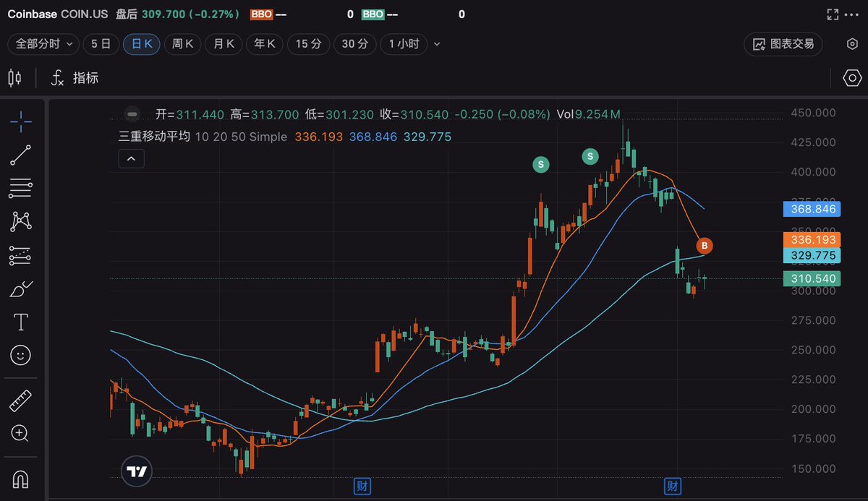Click the 310.540 current price label
Viewport: 868px width, 501px height.
coord(812,278)
